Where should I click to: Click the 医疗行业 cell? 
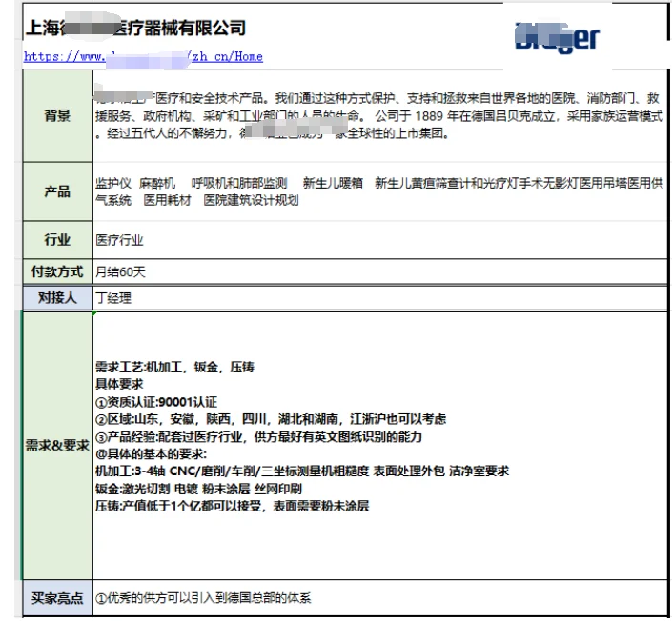pos(379,240)
